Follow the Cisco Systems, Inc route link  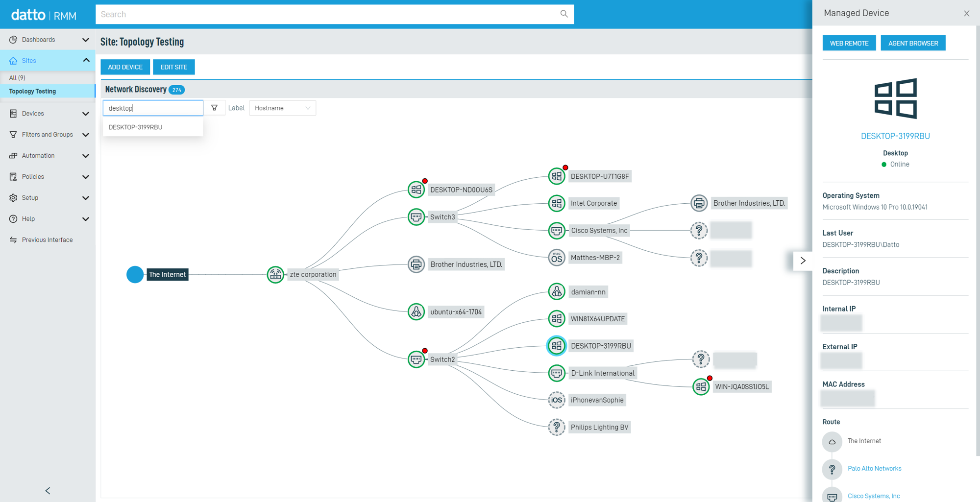874,496
